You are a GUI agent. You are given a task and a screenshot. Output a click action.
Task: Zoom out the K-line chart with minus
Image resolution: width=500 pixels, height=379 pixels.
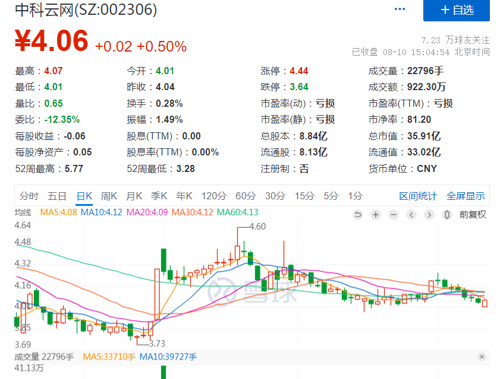[394, 215]
